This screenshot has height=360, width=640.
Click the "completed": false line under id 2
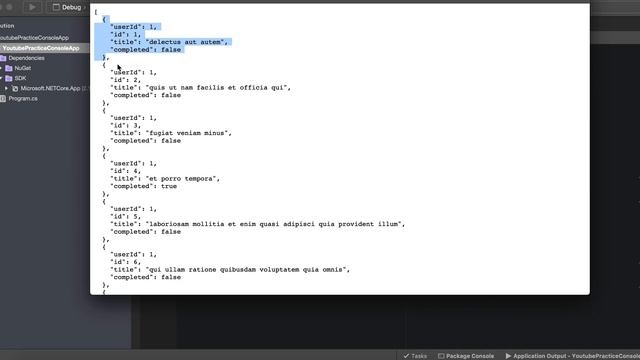[145, 95]
